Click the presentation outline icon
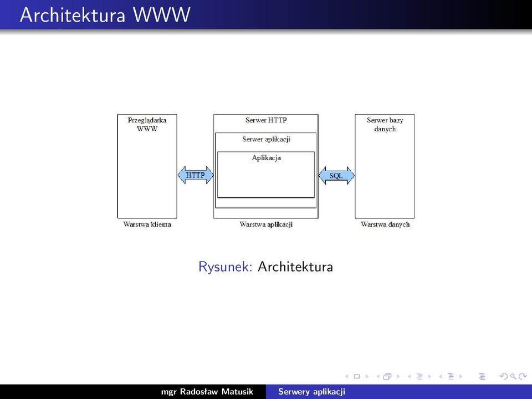Viewport: 532px width, 399px height. (482, 376)
